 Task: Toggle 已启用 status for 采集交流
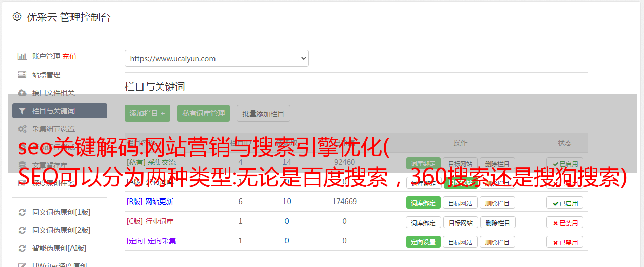[565, 163]
